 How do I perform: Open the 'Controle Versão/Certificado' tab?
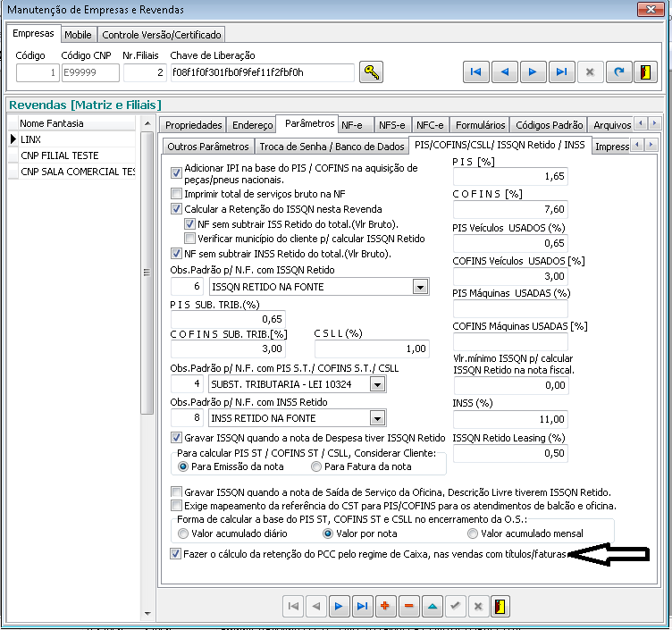point(161,35)
